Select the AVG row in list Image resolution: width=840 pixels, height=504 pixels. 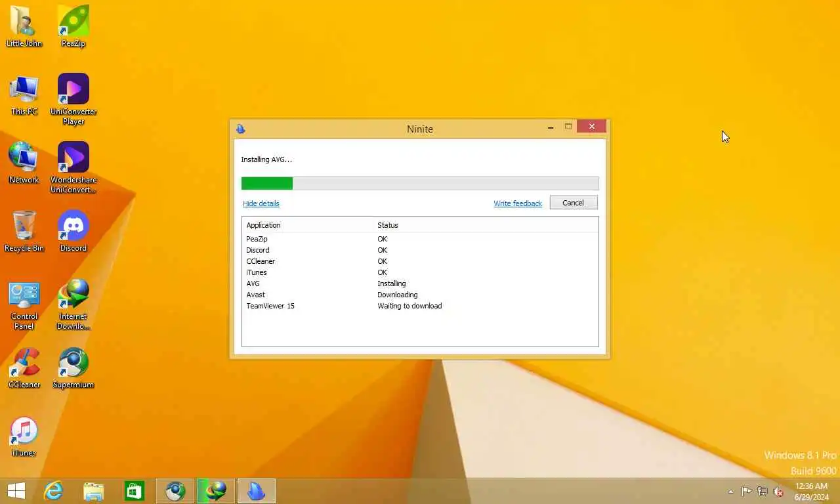[420, 283]
